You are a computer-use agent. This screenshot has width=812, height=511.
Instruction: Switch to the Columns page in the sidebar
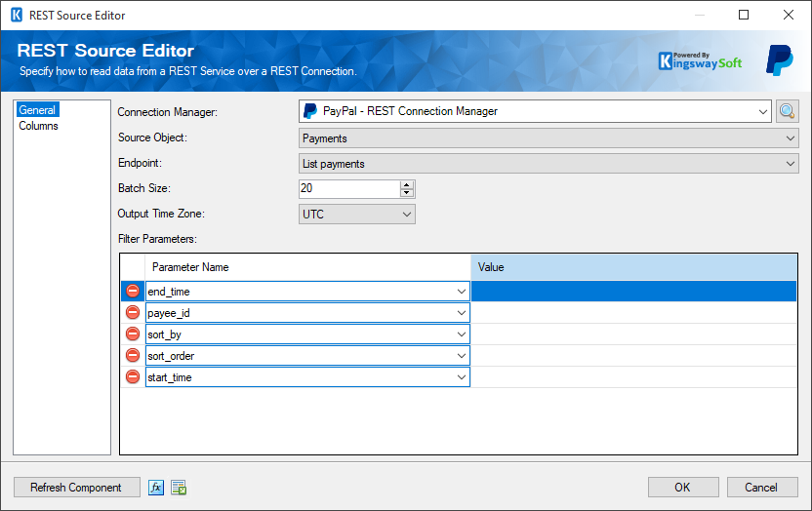tap(38, 126)
